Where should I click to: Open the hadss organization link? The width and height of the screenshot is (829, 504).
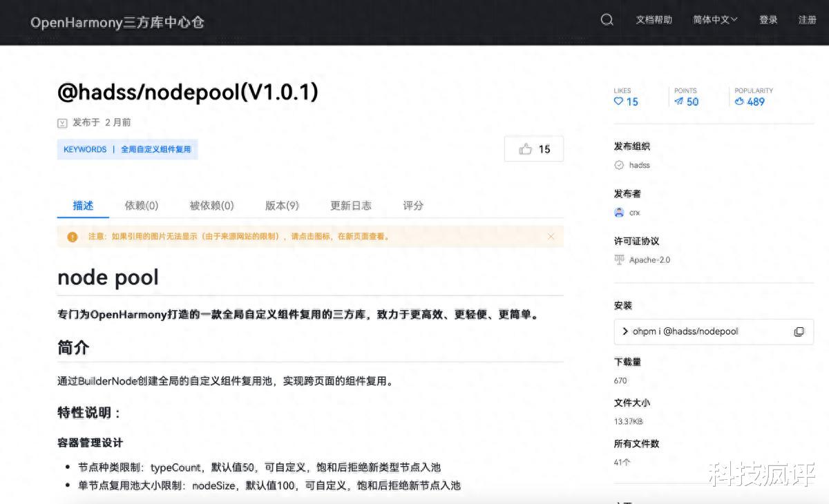639,165
